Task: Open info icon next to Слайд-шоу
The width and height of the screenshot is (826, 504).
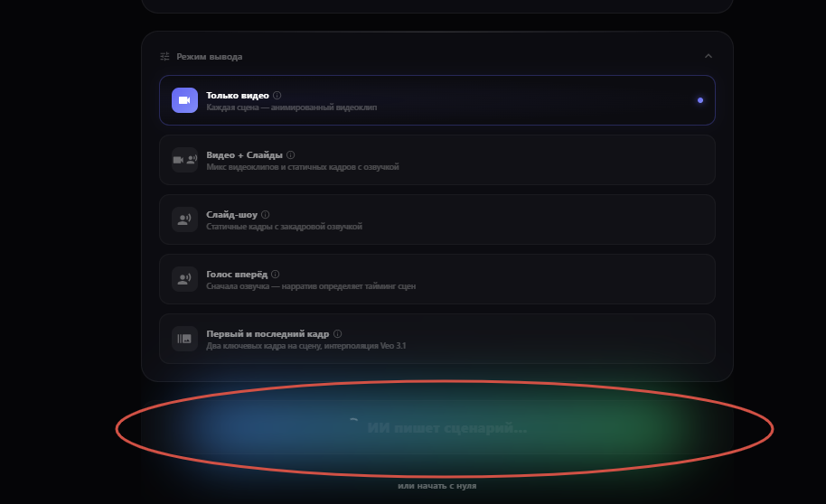Action: [266, 214]
